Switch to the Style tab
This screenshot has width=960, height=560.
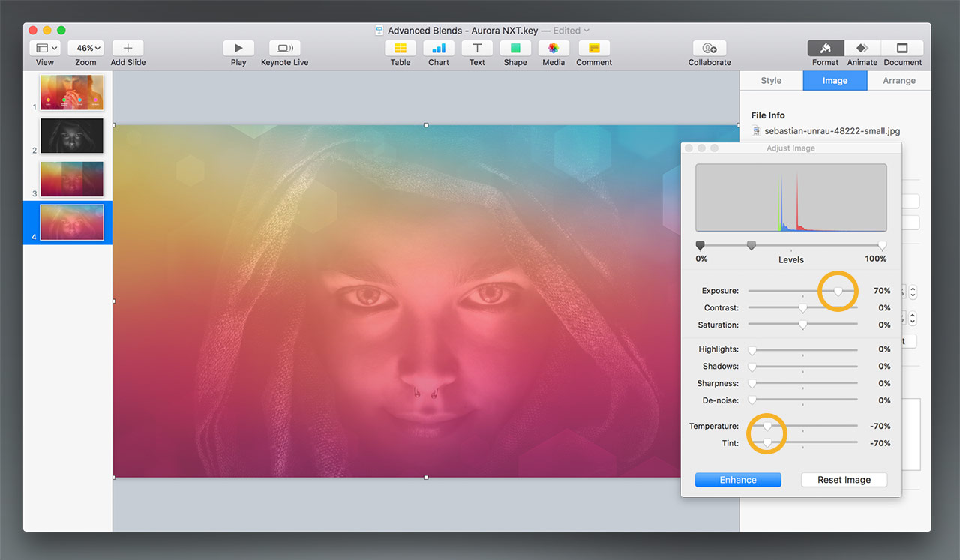click(771, 81)
